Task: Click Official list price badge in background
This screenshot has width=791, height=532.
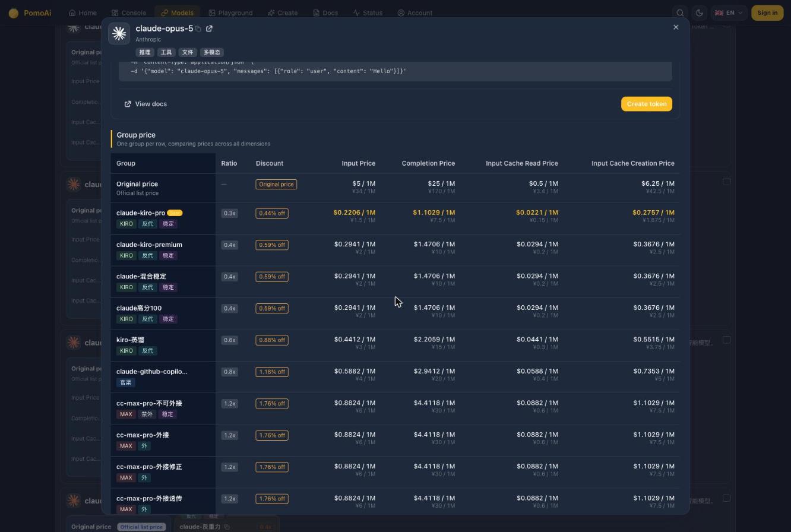Action: tap(141, 527)
